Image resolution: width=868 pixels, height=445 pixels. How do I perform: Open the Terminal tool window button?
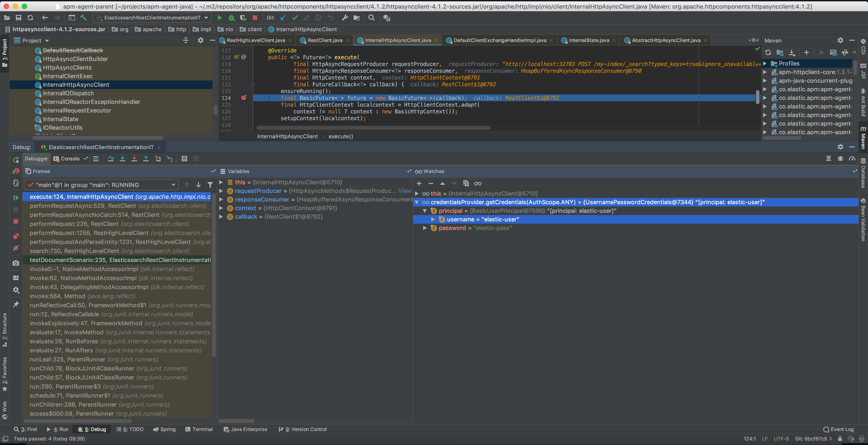(x=199, y=429)
